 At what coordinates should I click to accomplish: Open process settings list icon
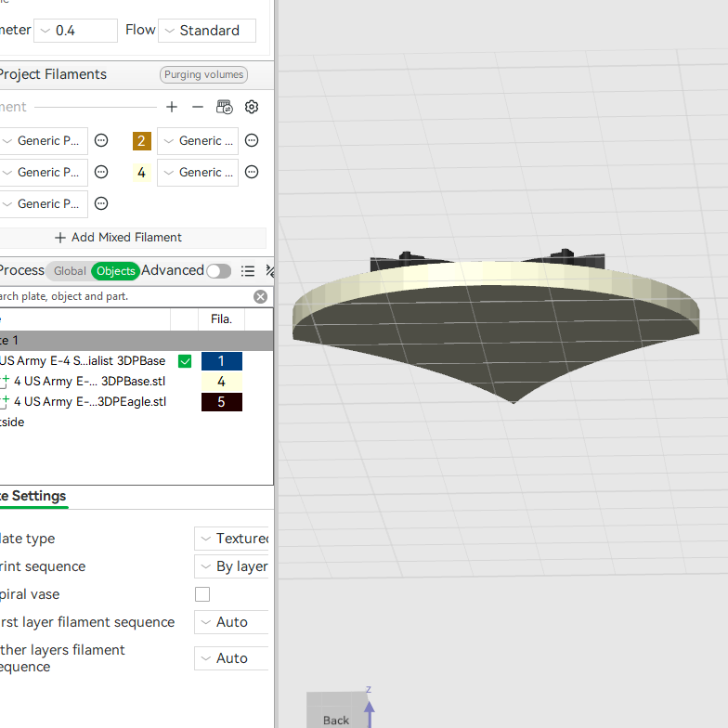coord(248,271)
